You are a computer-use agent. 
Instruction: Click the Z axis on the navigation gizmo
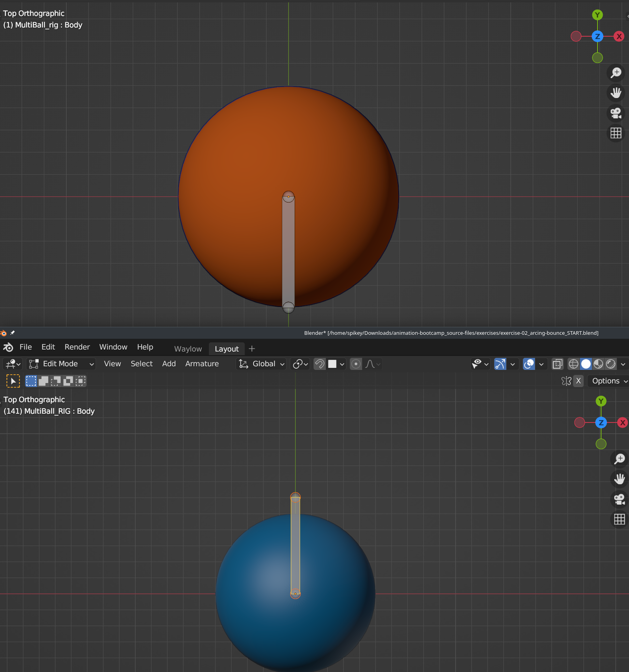(597, 36)
